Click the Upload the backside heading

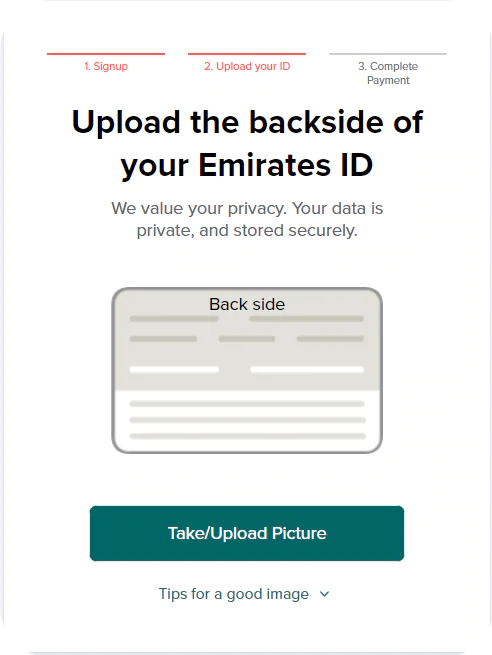pyautogui.click(x=247, y=143)
